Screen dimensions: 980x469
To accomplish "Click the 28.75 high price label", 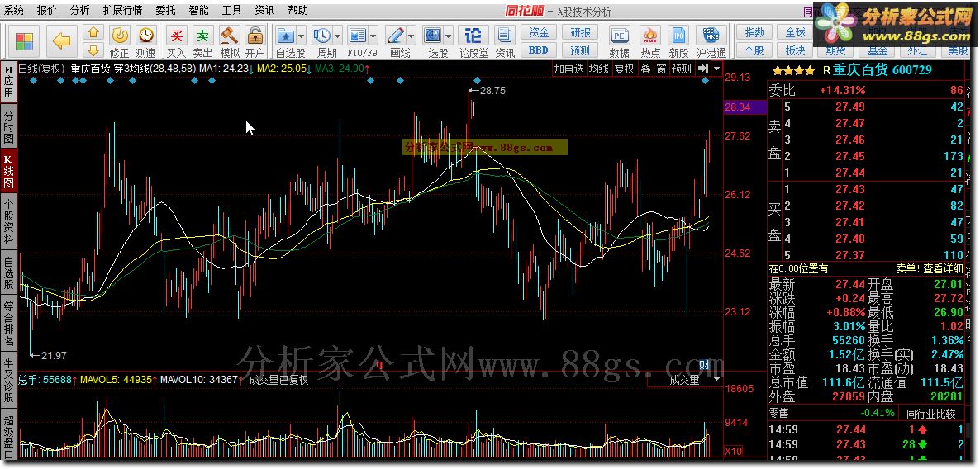I will tap(492, 91).
